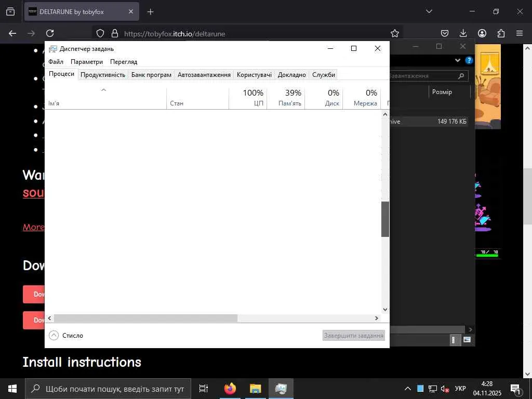The image size is (532, 399).
Task: Open a new browser tab
Action: tap(150, 12)
